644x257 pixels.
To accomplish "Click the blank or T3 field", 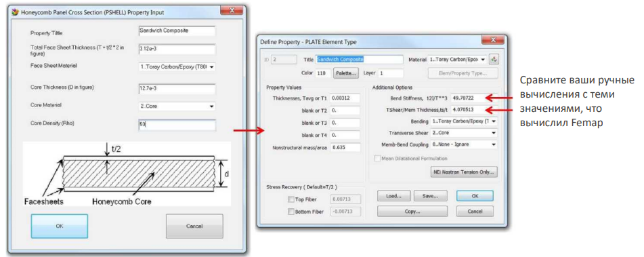I will (345, 123).
